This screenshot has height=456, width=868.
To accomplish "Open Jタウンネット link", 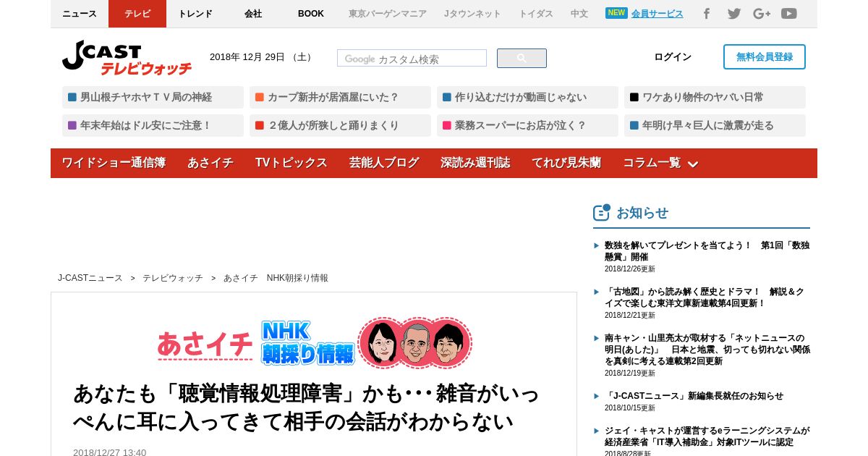I will (x=472, y=14).
